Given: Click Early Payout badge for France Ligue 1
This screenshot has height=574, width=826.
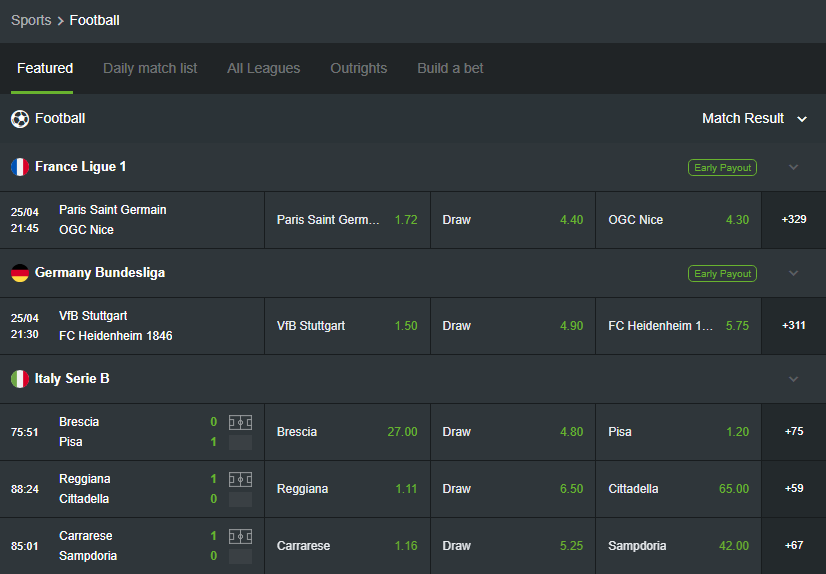Looking at the screenshot, I should point(722,167).
